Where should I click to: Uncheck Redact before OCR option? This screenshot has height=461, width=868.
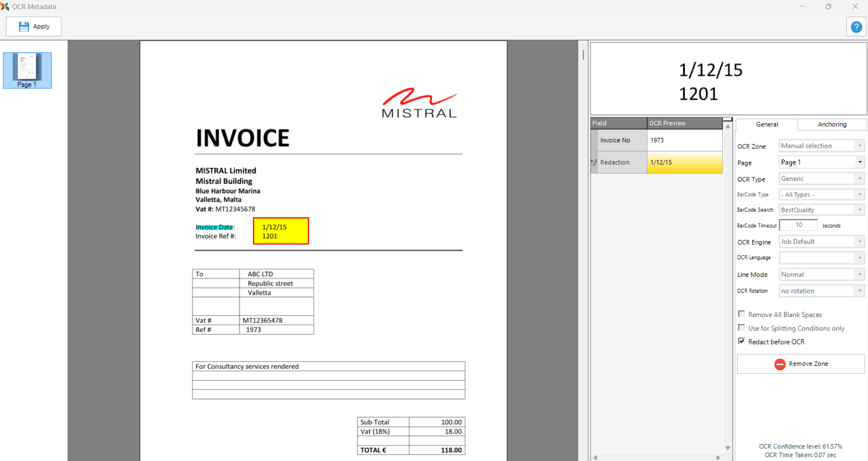click(741, 341)
